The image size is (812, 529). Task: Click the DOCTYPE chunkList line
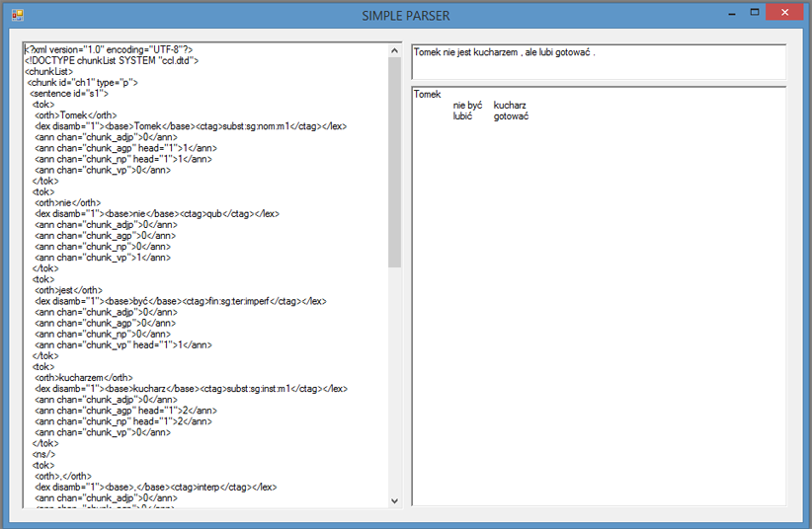[x=112, y=60]
